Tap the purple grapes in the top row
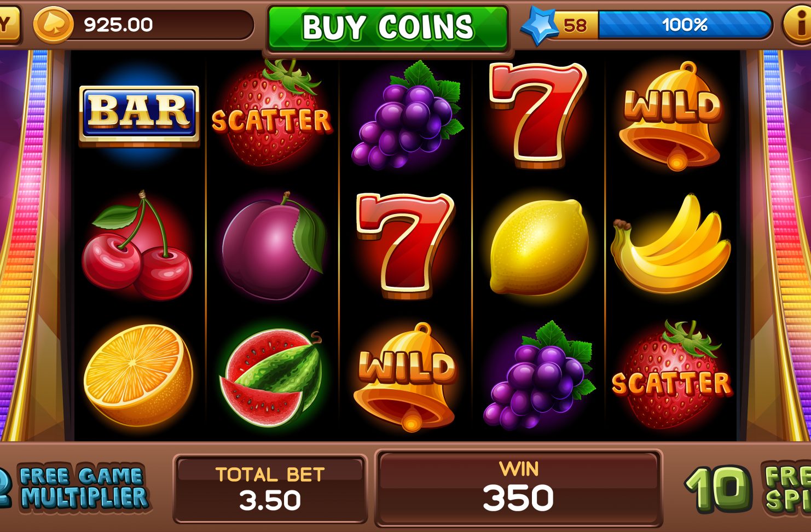Screen dimensions: 811x532 click(407, 115)
